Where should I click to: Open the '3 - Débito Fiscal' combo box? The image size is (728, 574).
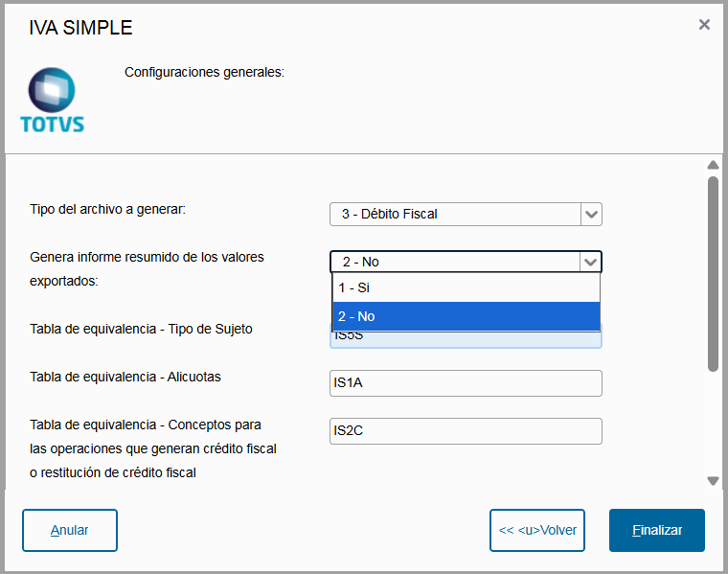click(455, 215)
